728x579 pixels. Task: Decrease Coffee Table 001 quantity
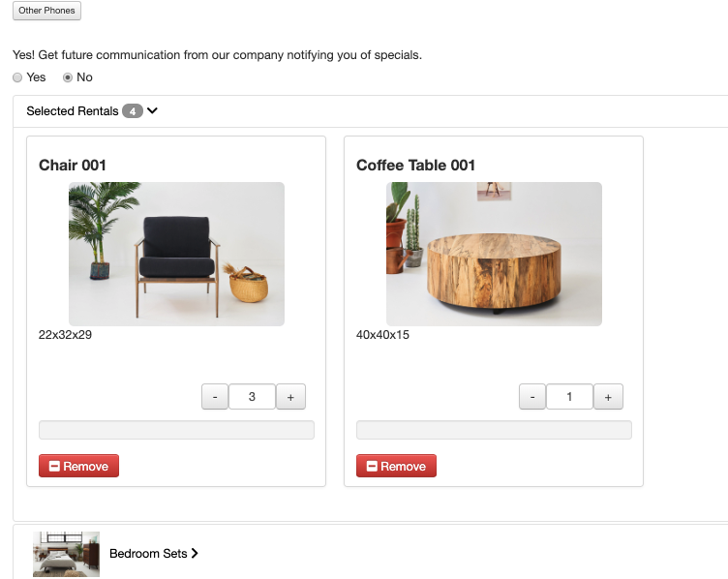[532, 396]
